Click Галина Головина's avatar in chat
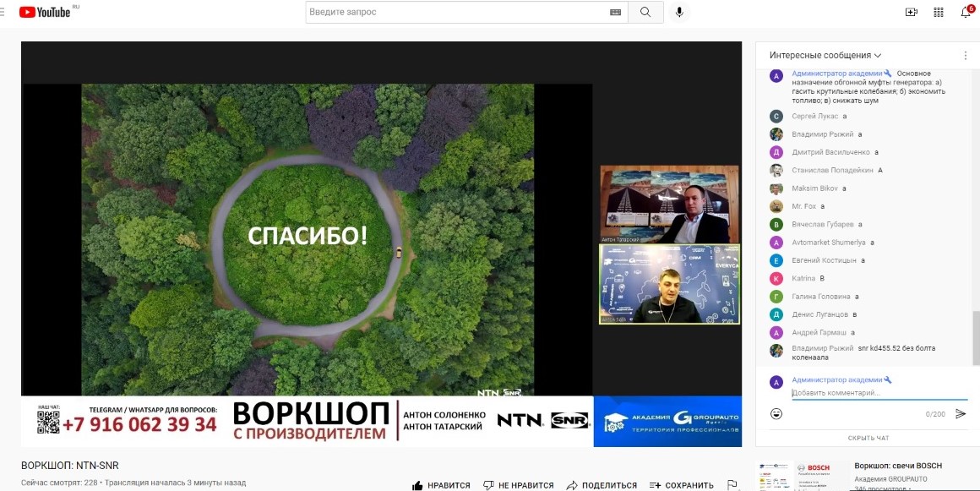The width and height of the screenshot is (980, 491). tap(776, 297)
